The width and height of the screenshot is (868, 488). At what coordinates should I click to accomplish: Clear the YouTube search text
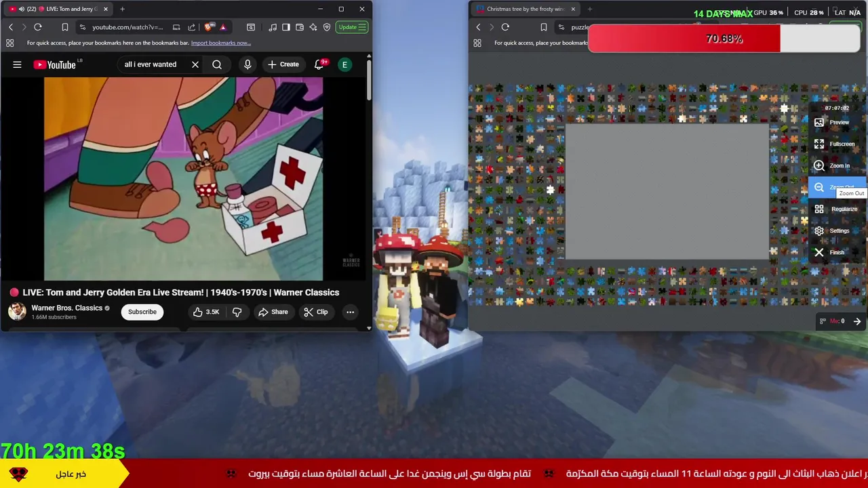tap(195, 64)
